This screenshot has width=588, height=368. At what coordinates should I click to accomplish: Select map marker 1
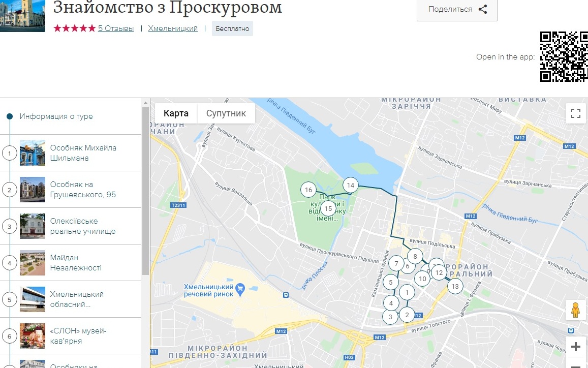[x=407, y=292]
